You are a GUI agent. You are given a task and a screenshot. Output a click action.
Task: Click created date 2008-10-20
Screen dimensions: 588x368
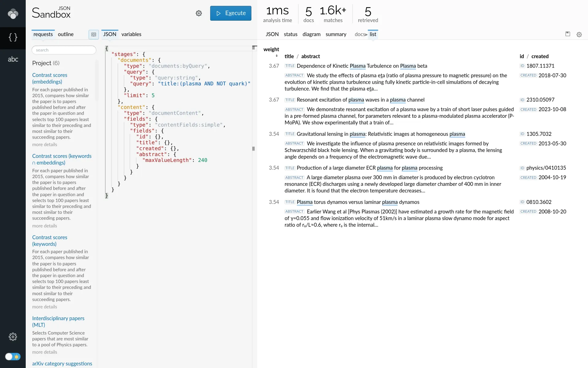[x=552, y=212]
